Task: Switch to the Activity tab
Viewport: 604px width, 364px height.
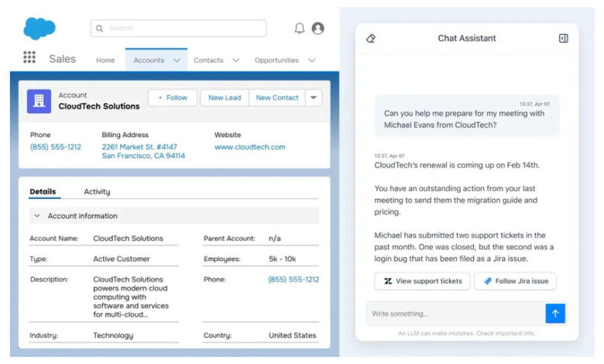Action: [x=97, y=192]
